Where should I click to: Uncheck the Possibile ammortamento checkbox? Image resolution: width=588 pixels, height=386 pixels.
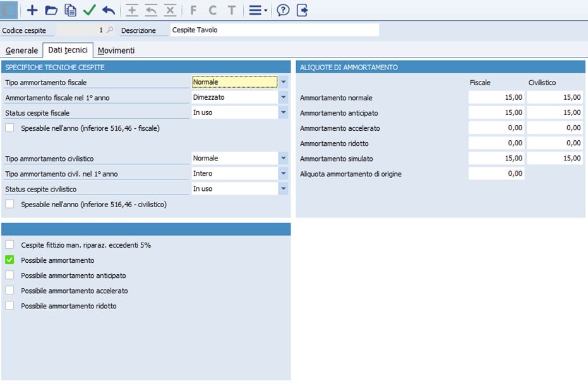(9, 260)
